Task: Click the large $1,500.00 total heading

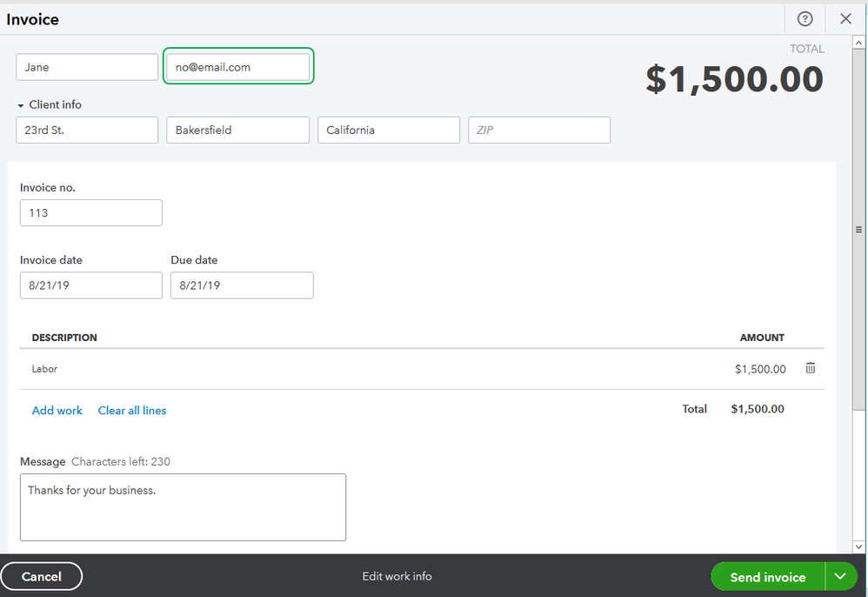Action: click(x=734, y=78)
